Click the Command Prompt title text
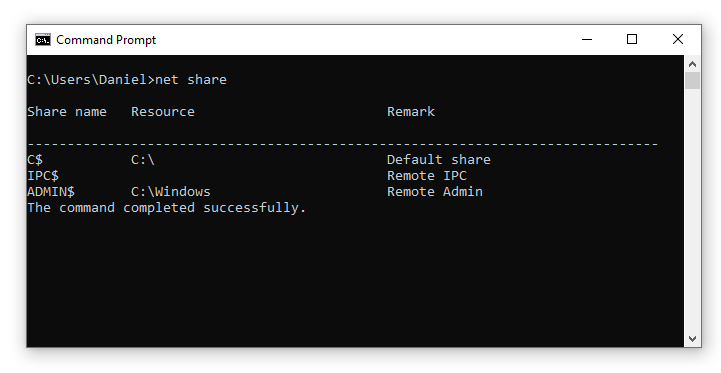Viewport: 721px width, 373px height. click(106, 40)
